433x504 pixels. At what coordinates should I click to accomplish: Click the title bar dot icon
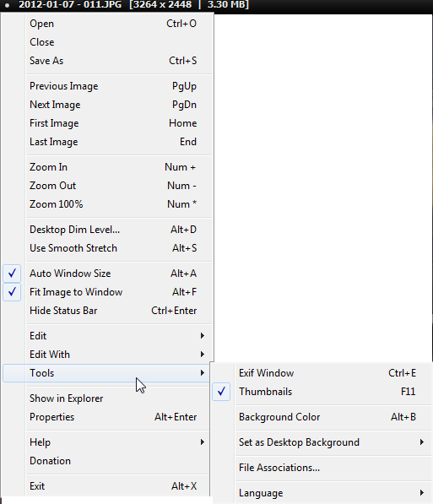tap(7, 5)
